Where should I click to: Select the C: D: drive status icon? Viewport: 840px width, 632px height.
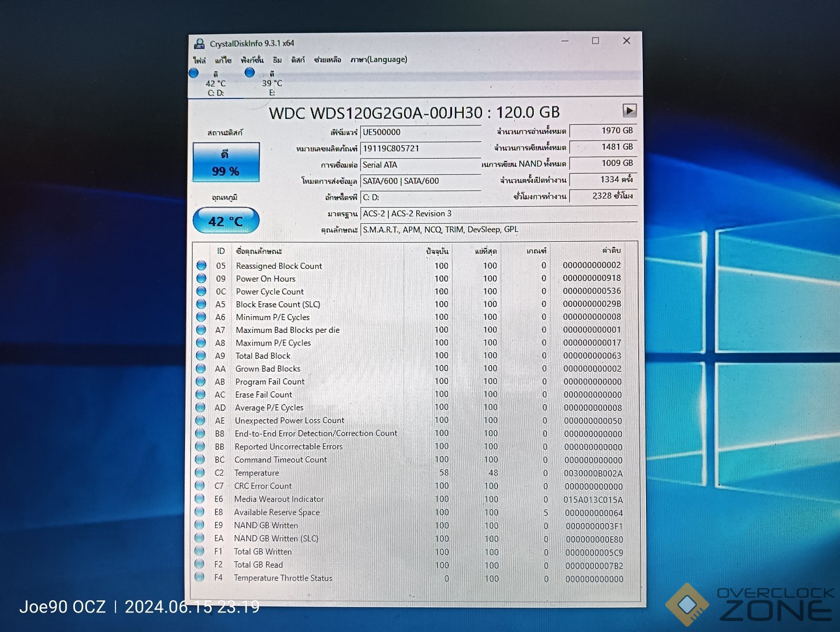click(x=194, y=74)
